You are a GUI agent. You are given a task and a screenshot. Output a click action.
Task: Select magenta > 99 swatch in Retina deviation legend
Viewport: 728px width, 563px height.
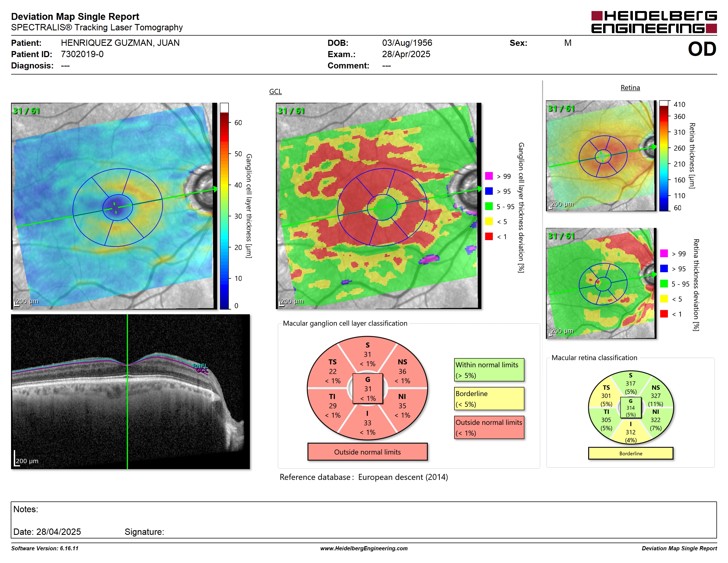click(664, 253)
